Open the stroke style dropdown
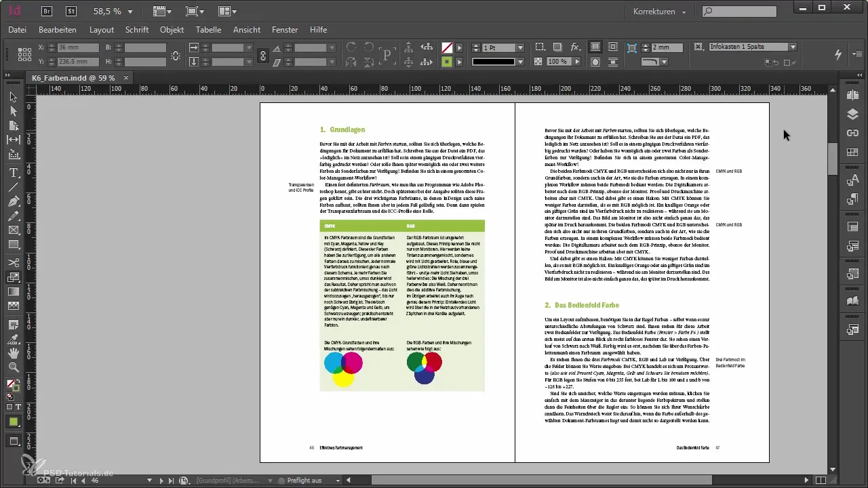The image size is (868, 488). 520,61
